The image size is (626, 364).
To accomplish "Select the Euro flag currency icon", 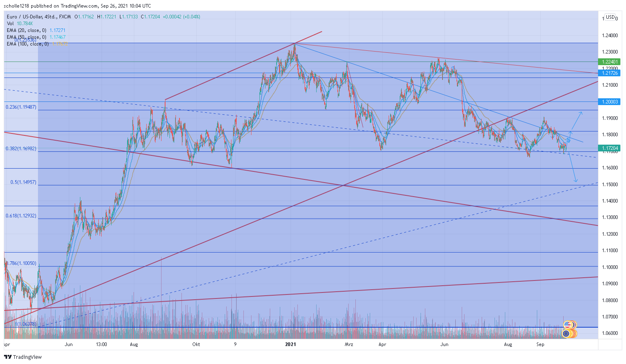I will pyautogui.click(x=566, y=334).
